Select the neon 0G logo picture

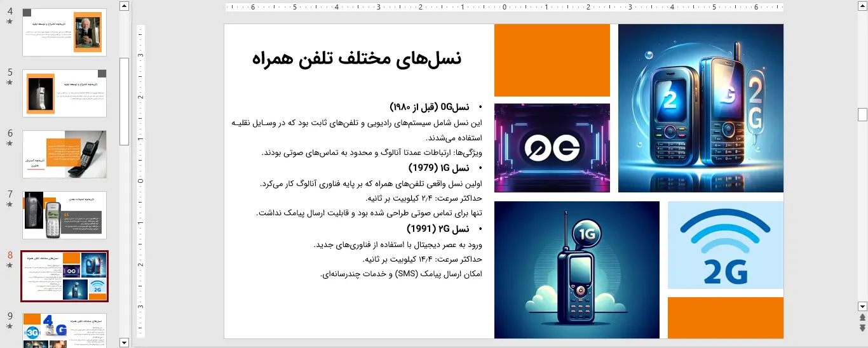[552, 147]
